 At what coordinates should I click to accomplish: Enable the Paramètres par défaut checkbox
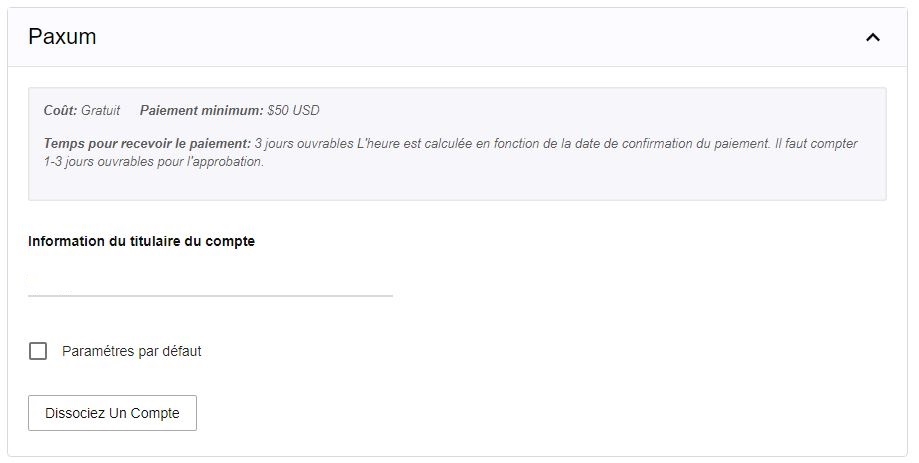click(38, 351)
